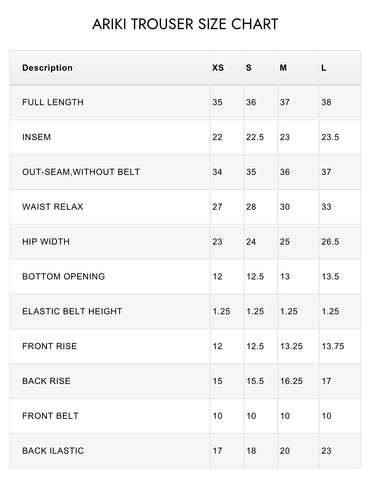Click the BACK RISE row label
367x480 pixels.
(x=46, y=381)
